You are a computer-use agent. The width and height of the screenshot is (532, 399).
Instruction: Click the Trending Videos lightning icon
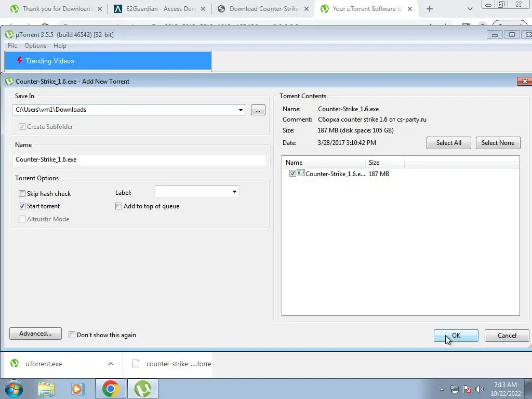click(x=19, y=60)
